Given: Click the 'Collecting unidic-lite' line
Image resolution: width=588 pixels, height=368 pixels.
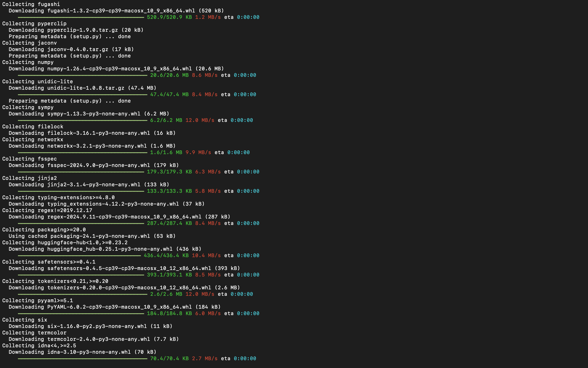Looking at the screenshot, I should (x=37, y=81).
